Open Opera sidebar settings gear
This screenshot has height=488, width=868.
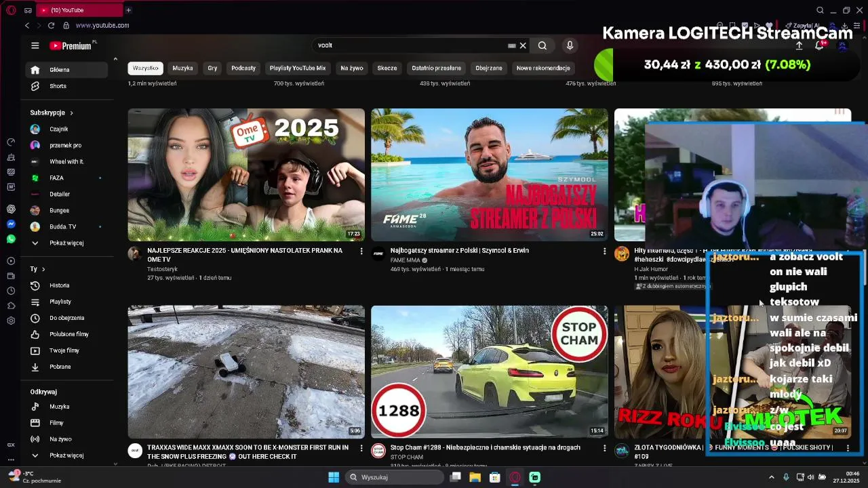[x=11, y=321]
